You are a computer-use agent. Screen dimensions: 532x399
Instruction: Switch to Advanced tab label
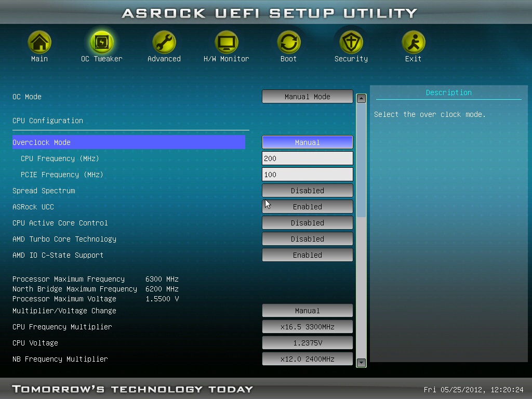(164, 59)
